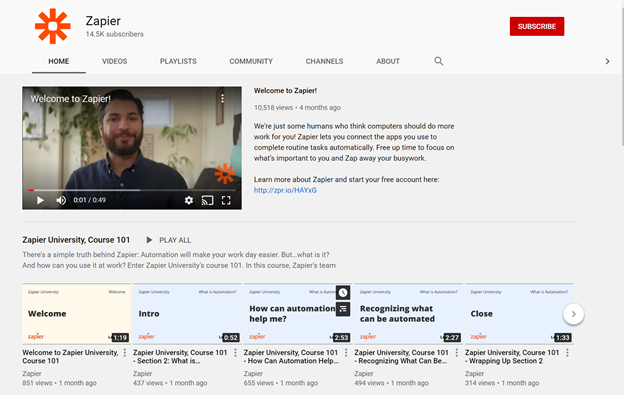
Task: Add automation video to Watch Later clock icon
Action: coord(343,293)
